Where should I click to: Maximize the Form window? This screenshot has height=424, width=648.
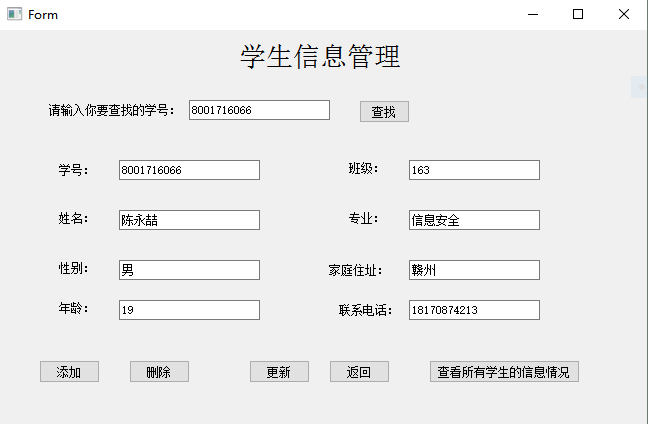click(x=578, y=14)
